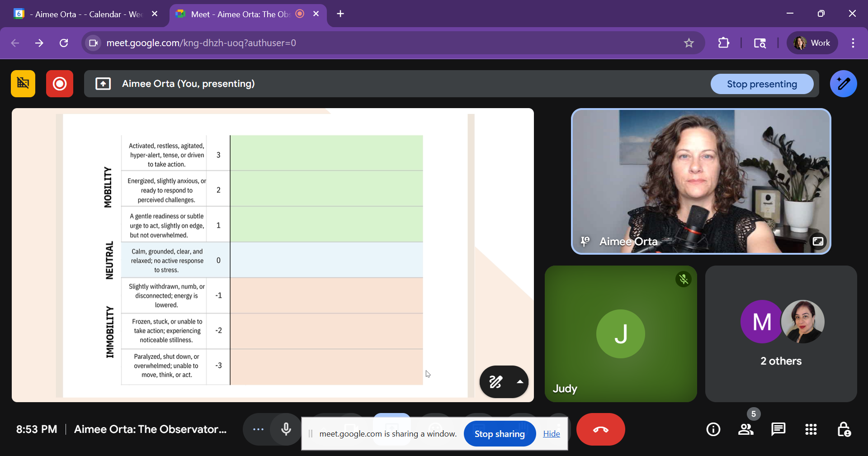Viewport: 868px width, 456px height.
Task: Open meeting details info icon
Action: tap(713, 429)
